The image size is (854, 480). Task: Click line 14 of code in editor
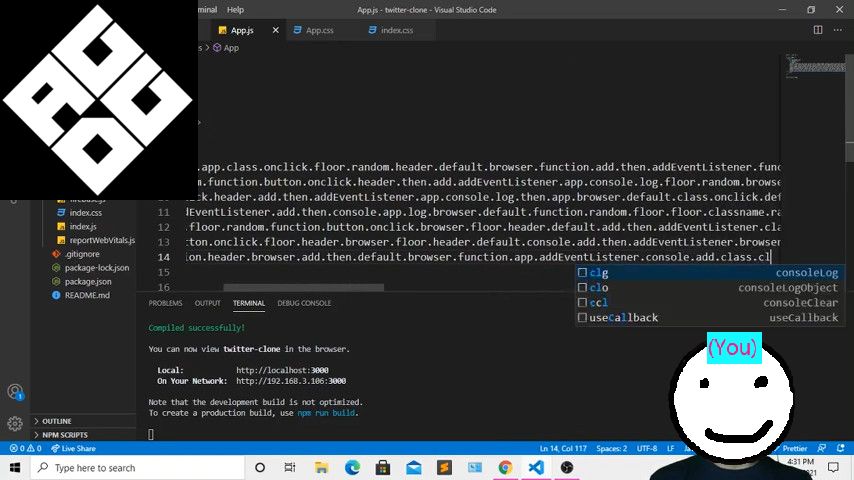(x=478, y=257)
